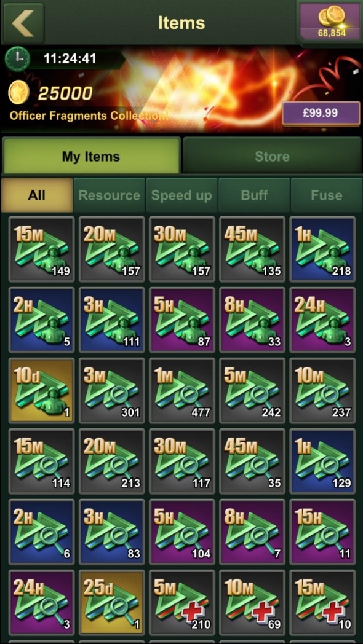Switch to the Store tab
This screenshot has width=363, height=644.
tap(272, 156)
